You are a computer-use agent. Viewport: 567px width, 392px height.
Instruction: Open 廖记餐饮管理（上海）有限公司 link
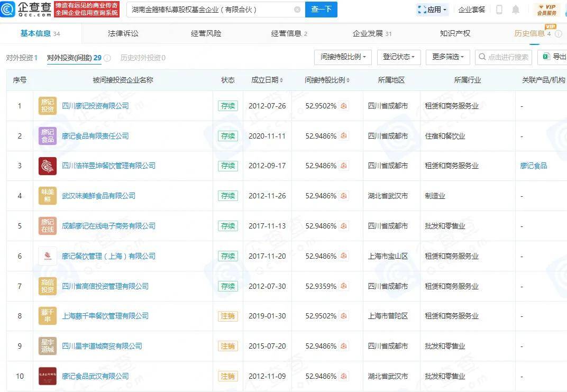[x=108, y=256]
